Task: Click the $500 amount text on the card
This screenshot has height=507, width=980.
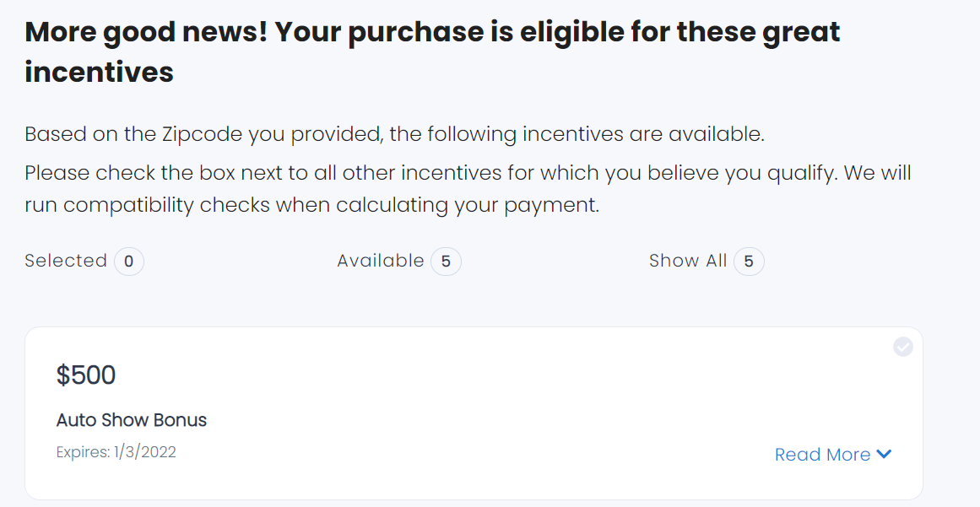Action: (86, 374)
